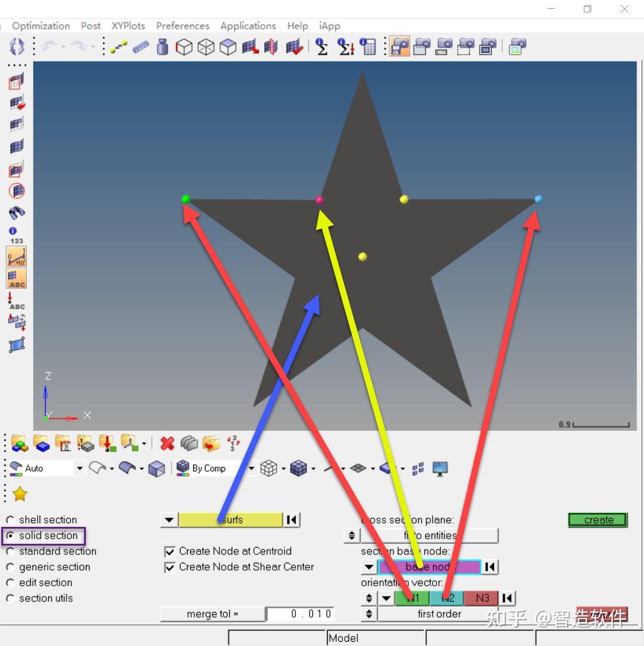Click the distance measure icon with yellow nodes
This screenshot has height=646, width=644.
tap(119, 46)
